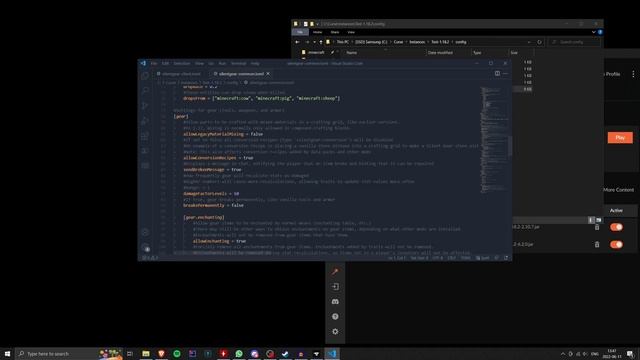Screen dimensions: 640x360
Task: Open Extensions view in VS Code activity bar
Action: (x=145, y=136)
